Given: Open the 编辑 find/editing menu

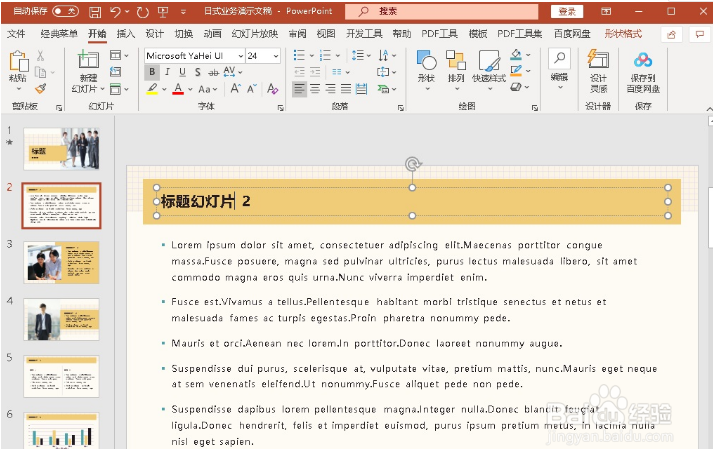Looking at the screenshot, I should point(559,70).
